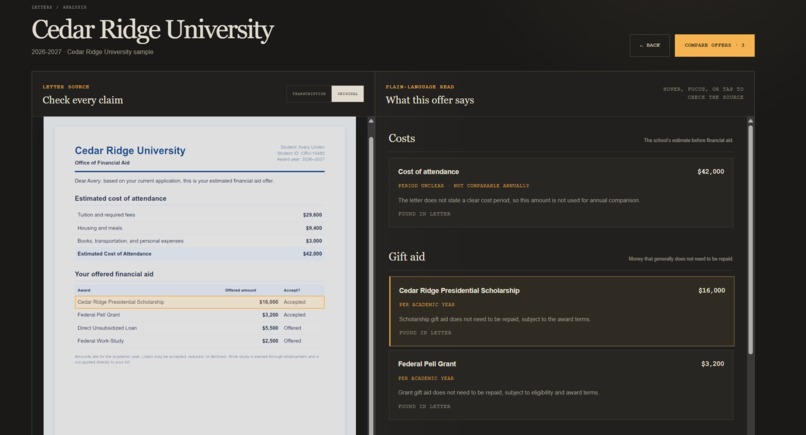
Task: Go to Letters breadcrumb
Action: (x=42, y=7)
